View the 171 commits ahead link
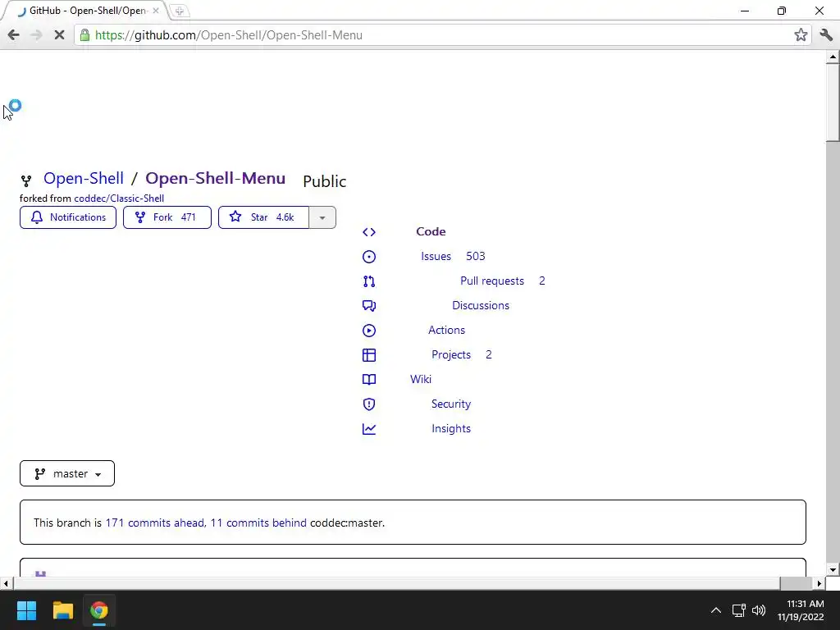Screen dimensions: 840x630 pos(155,523)
